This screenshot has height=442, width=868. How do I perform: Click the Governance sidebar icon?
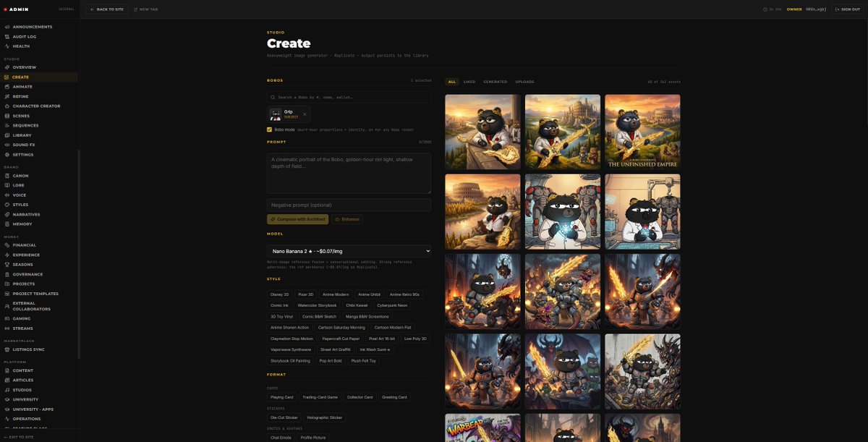(x=7, y=274)
